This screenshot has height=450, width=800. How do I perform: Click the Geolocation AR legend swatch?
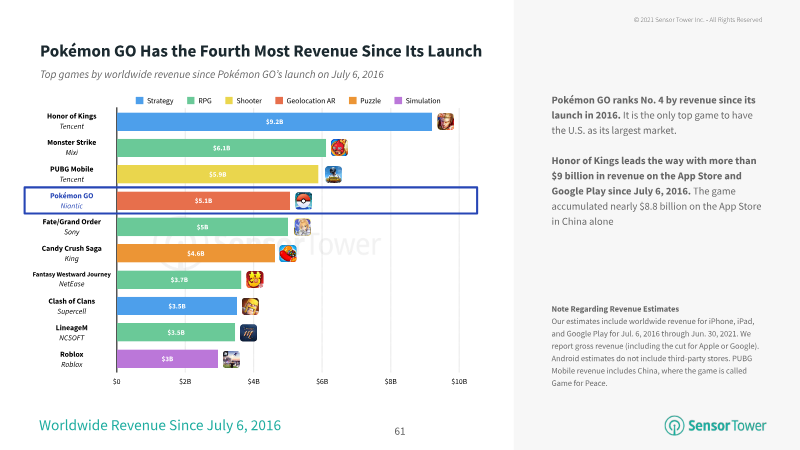click(279, 101)
